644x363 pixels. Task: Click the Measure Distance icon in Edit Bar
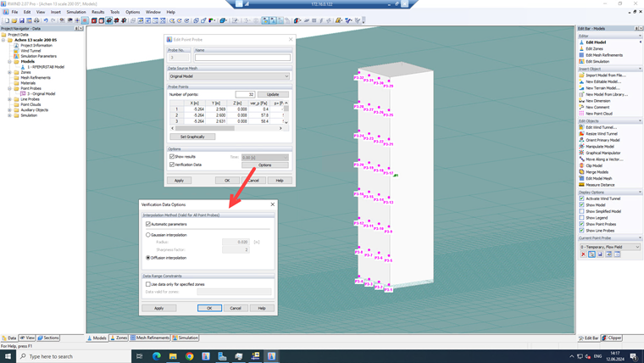coord(581,185)
